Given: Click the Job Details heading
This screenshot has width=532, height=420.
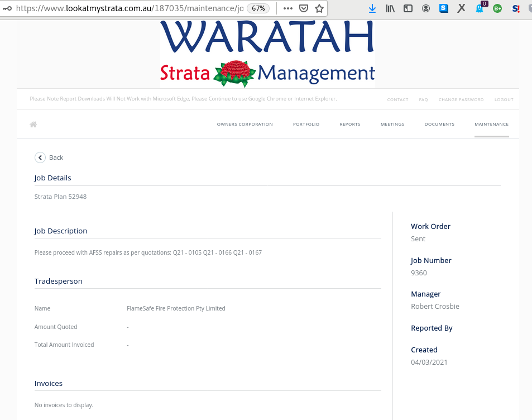Looking at the screenshot, I should point(52,178).
